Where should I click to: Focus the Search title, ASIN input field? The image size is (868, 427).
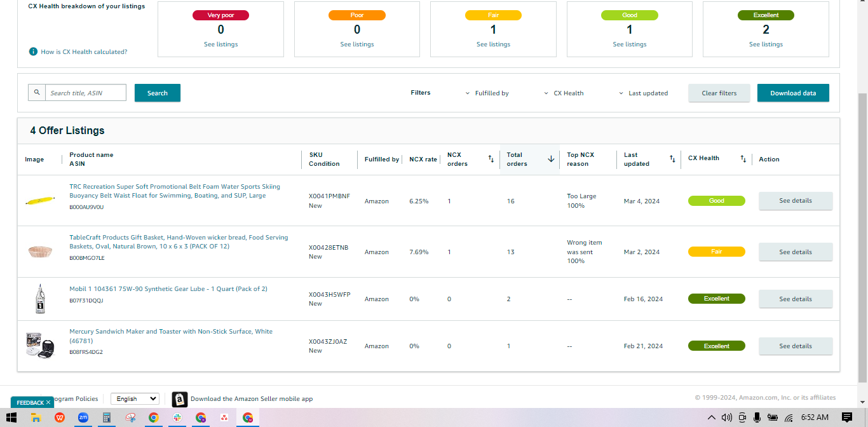pos(85,93)
